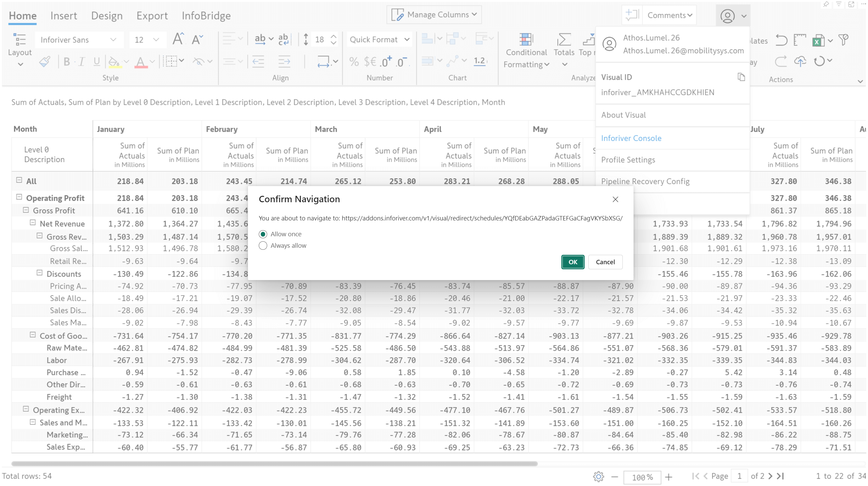Select the Allow once radio option
This screenshot has width=868, height=486.
[x=263, y=234]
